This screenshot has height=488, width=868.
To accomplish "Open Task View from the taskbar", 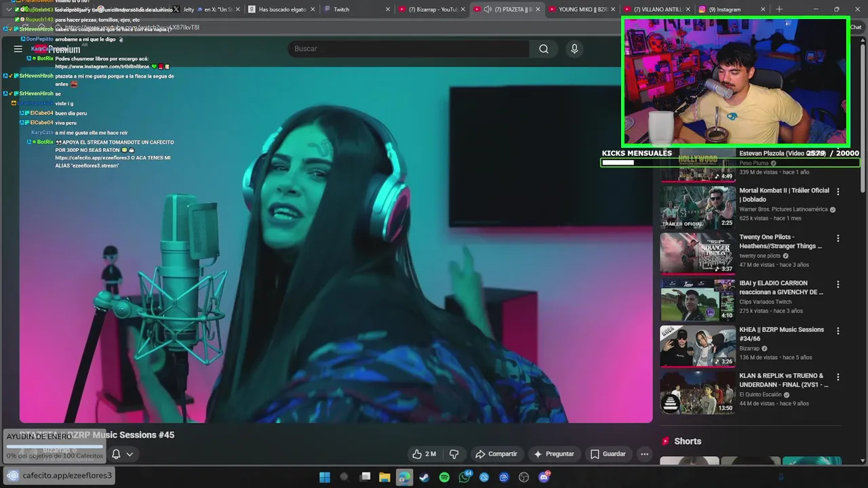I will (365, 477).
